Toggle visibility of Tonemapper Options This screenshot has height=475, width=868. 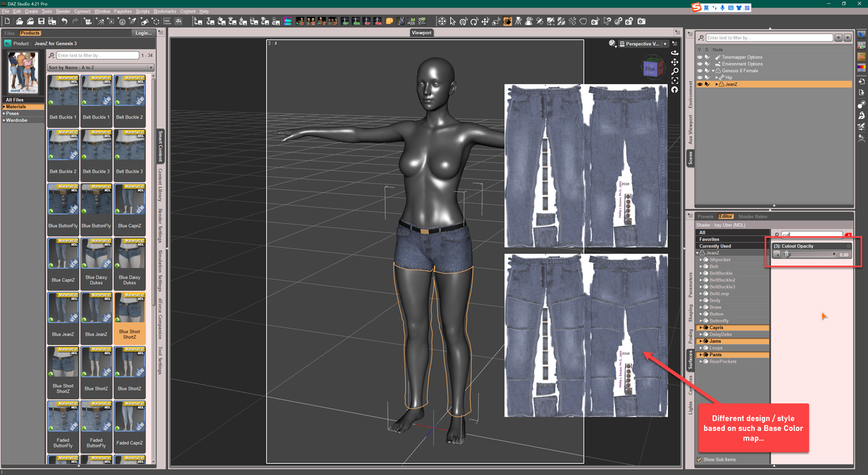coord(700,57)
